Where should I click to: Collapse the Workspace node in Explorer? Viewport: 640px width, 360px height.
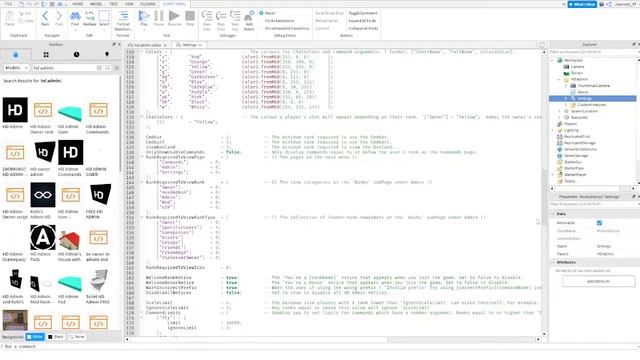553,60
